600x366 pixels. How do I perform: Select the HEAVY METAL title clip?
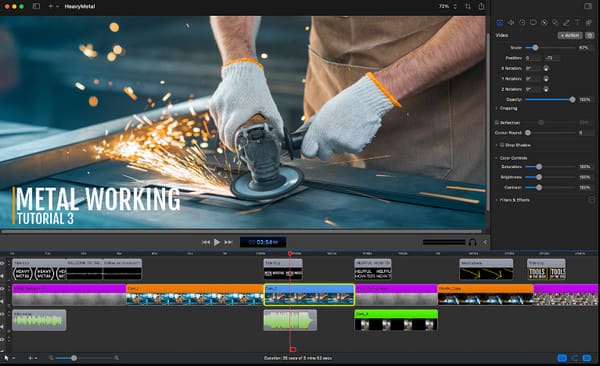(x=39, y=270)
